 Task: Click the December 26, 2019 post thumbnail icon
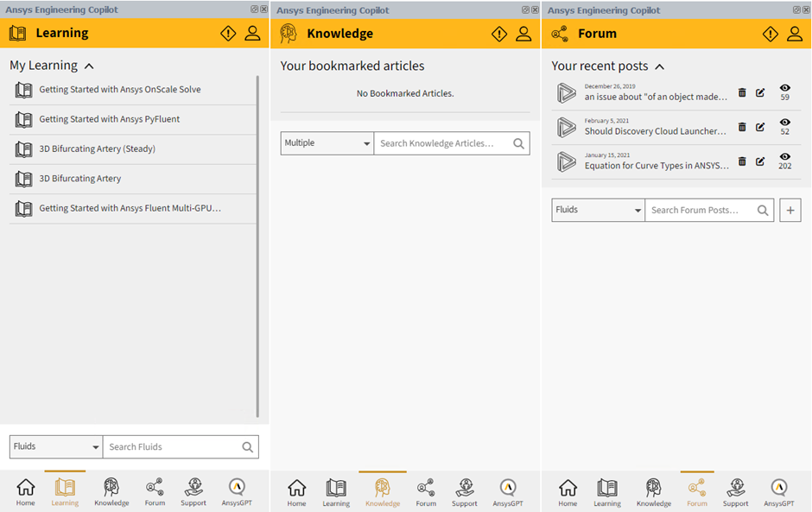[x=566, y=93]
